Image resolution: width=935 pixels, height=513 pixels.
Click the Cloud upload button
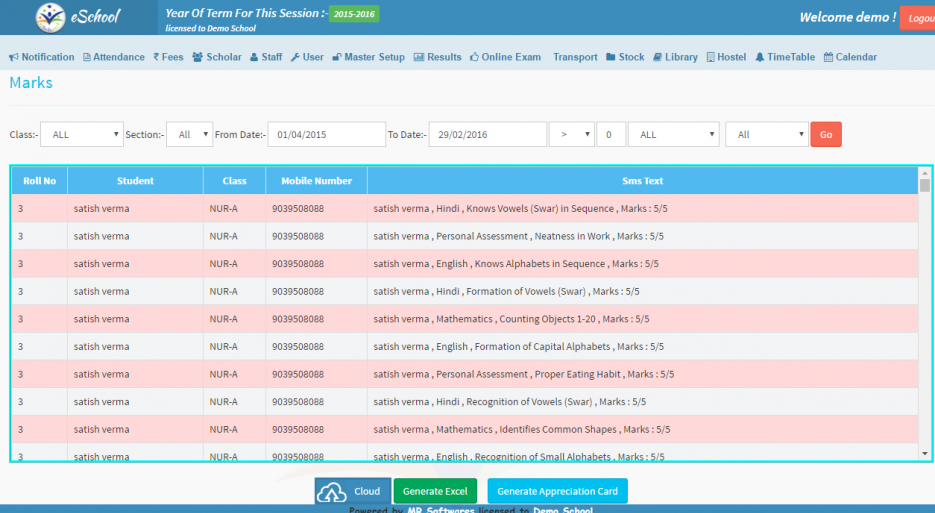pyautogui.click(x=353, y=491)
